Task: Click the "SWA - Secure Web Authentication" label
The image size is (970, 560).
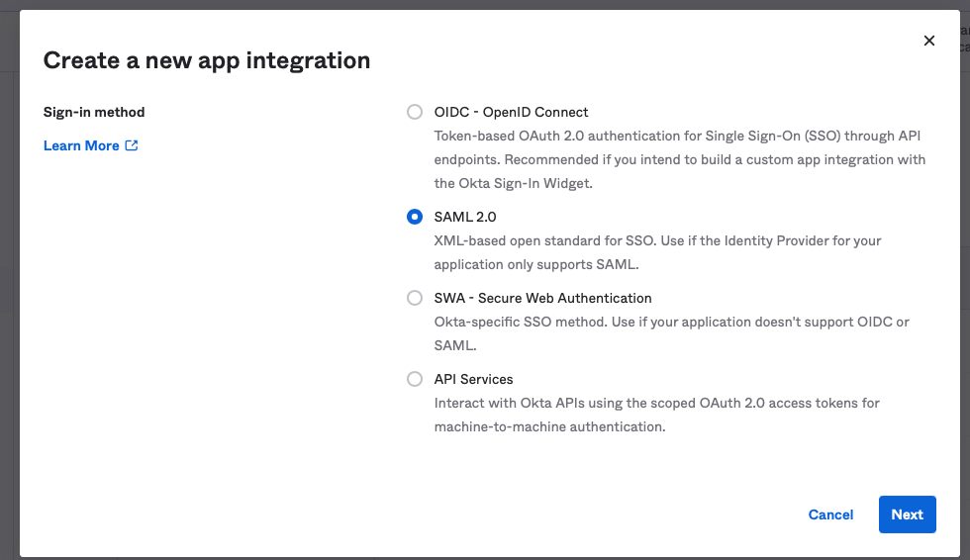Action: point(542,298)
